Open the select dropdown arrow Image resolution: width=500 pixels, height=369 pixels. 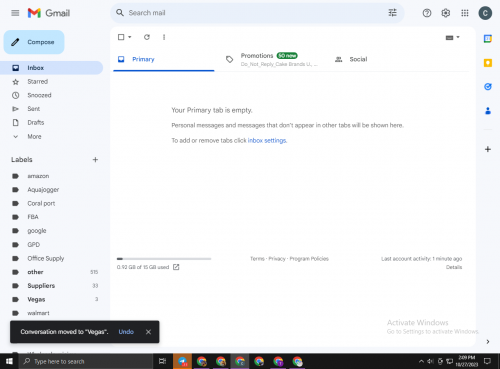pos(130,37)
